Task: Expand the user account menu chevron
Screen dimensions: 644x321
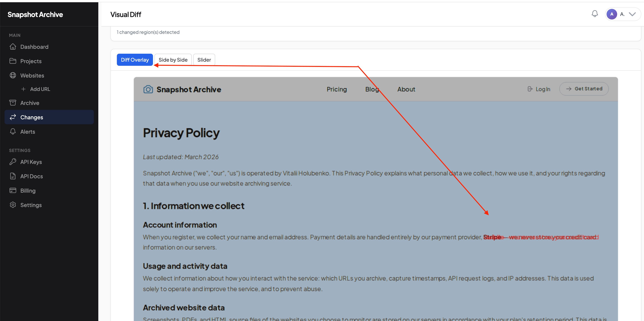Action: [x=632, y=14]
